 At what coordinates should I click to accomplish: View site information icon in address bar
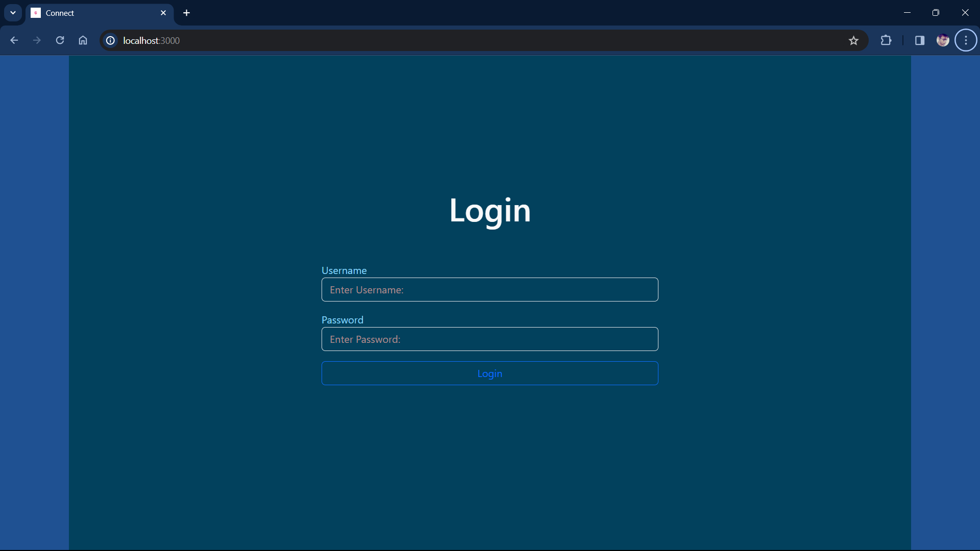click(110, 40)
